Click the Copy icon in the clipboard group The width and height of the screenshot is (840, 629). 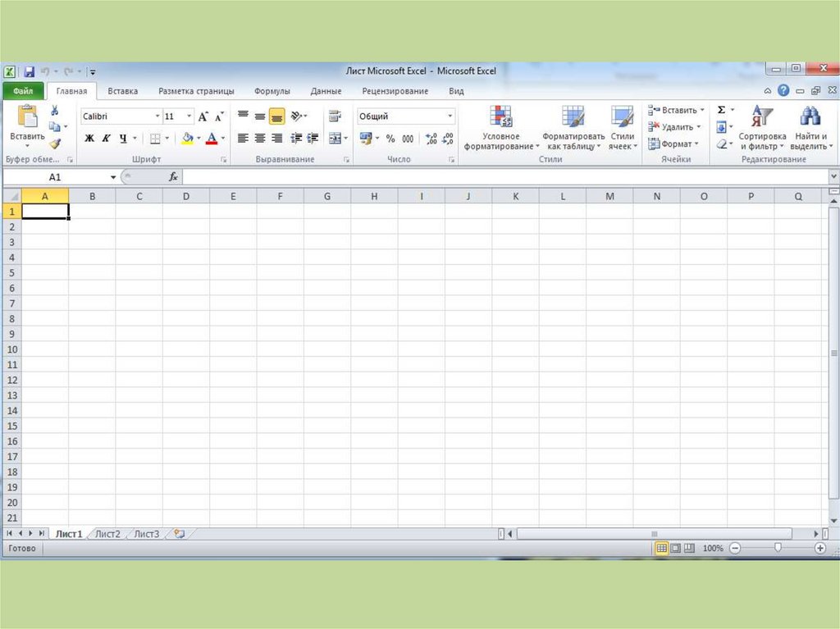click(54, 127)
